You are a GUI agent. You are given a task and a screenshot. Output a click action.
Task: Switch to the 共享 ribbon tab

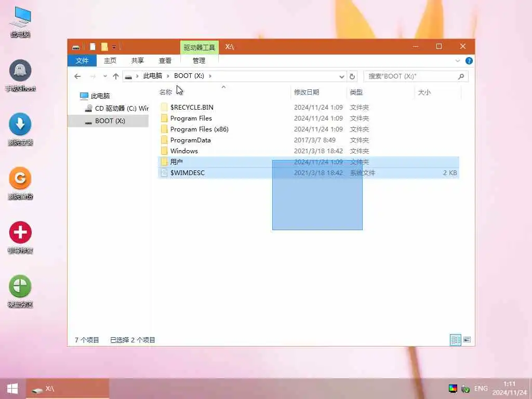[137, 61]
